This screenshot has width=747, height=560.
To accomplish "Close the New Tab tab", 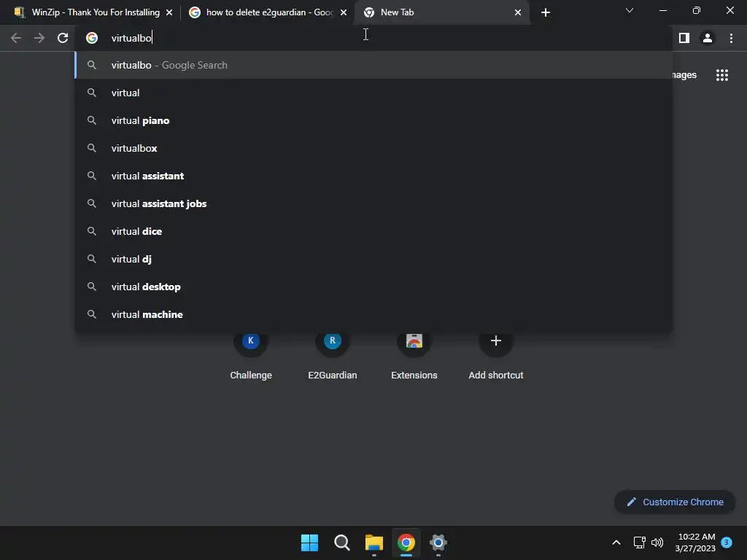I will pyautogui.click(x=518, y=13).
